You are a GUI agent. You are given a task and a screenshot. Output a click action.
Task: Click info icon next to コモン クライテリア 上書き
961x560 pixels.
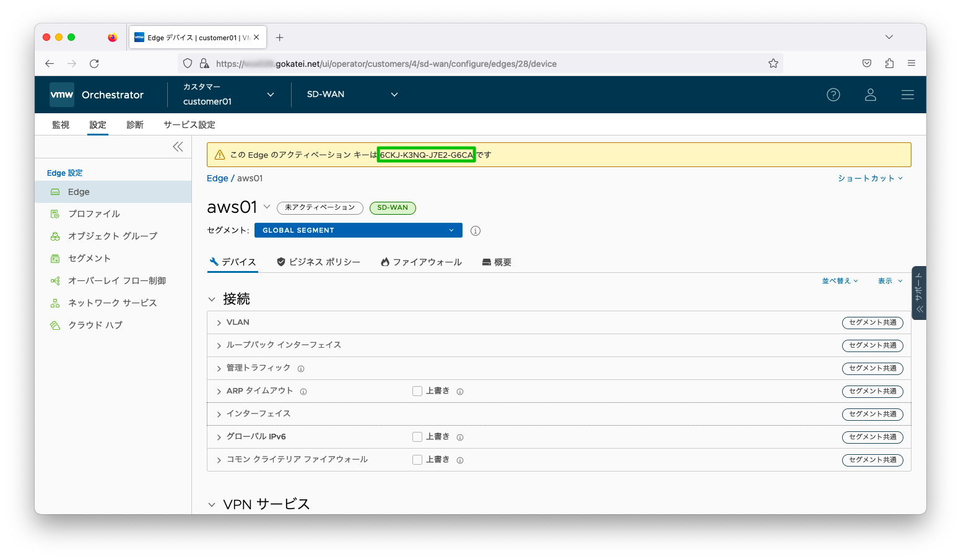[x=460, y=460]
